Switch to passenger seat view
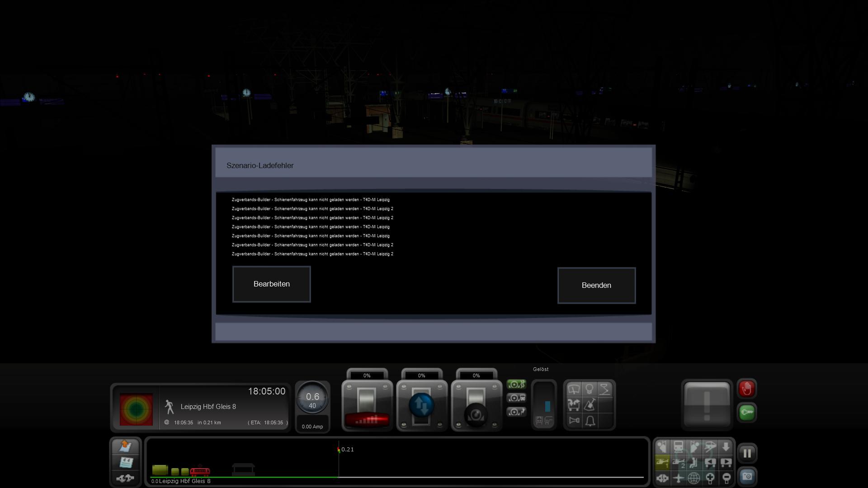This screenshot has height=488, width=868. tap(694, 463)
